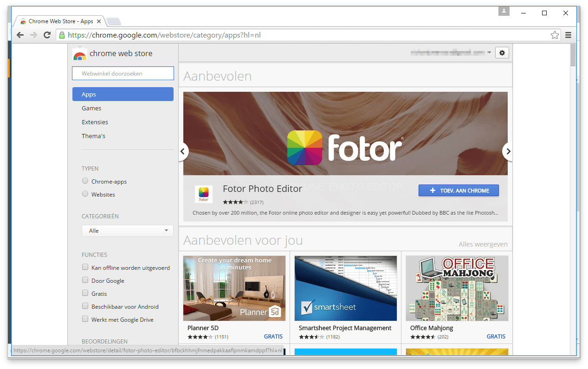The width and height of the screenshot is (588, 369).
Task: Check 'Kan offline worden uitgevoerd'
Action: (85, 267)
